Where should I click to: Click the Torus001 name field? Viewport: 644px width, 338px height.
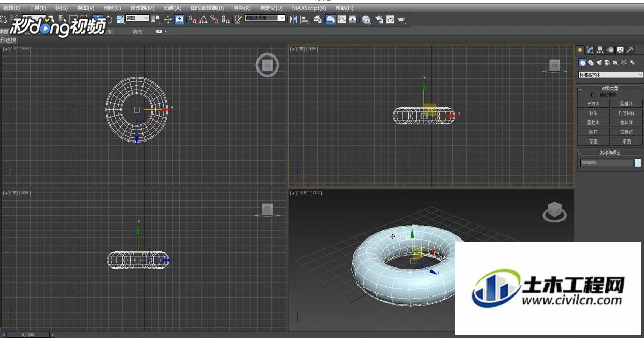(606, 163)
